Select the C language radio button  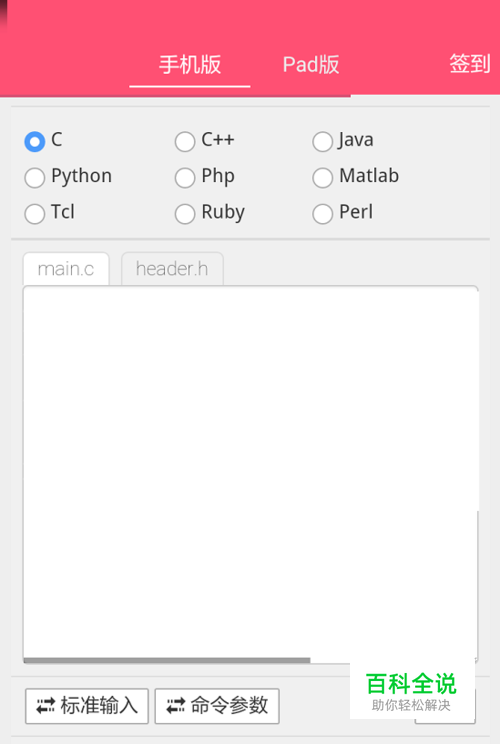pos(35,141)
